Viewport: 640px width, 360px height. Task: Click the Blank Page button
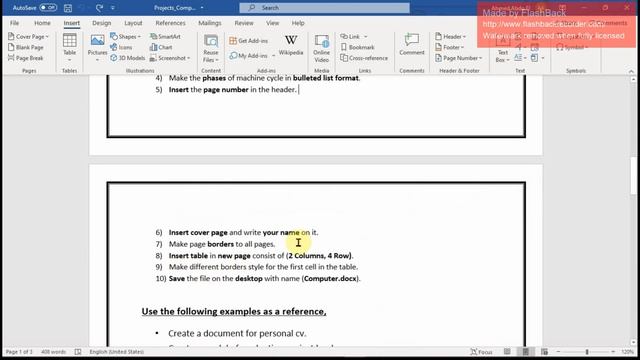click(26, 47)
